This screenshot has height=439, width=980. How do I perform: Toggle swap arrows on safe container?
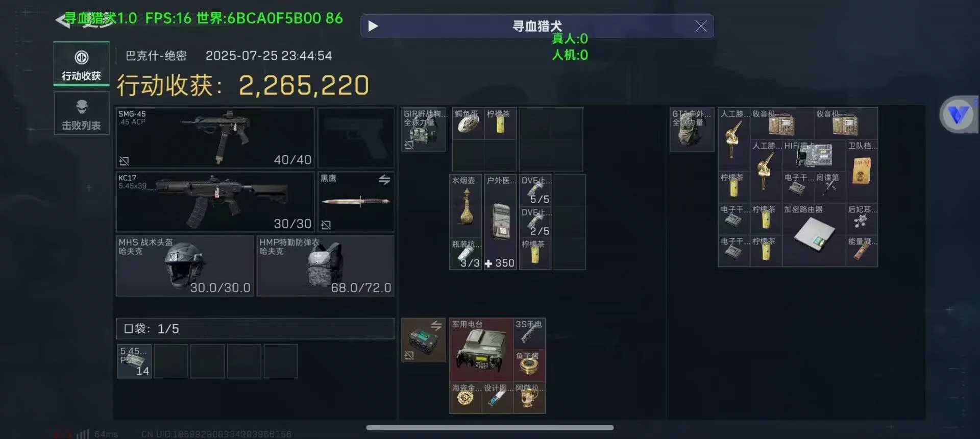pyautogui.click(x=436, y=326)
